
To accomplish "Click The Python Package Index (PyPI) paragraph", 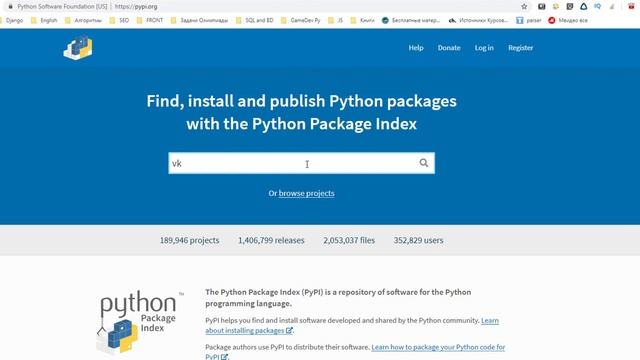I will tap(338, 298).
